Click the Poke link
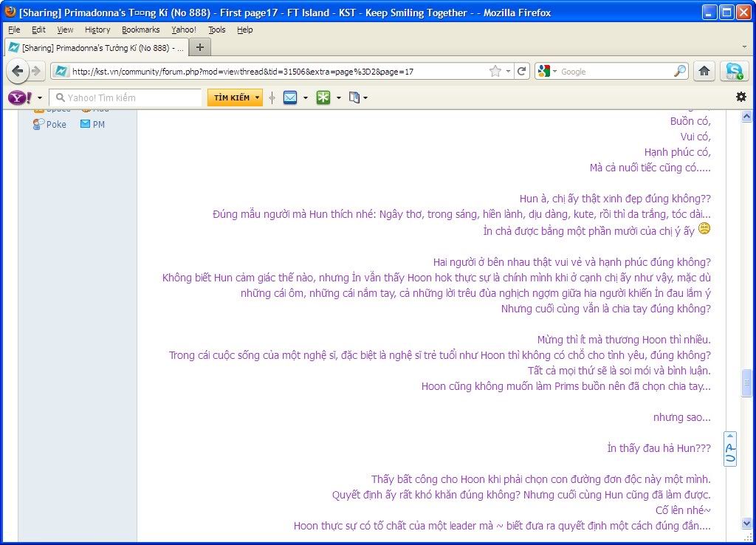 [56, 124]
